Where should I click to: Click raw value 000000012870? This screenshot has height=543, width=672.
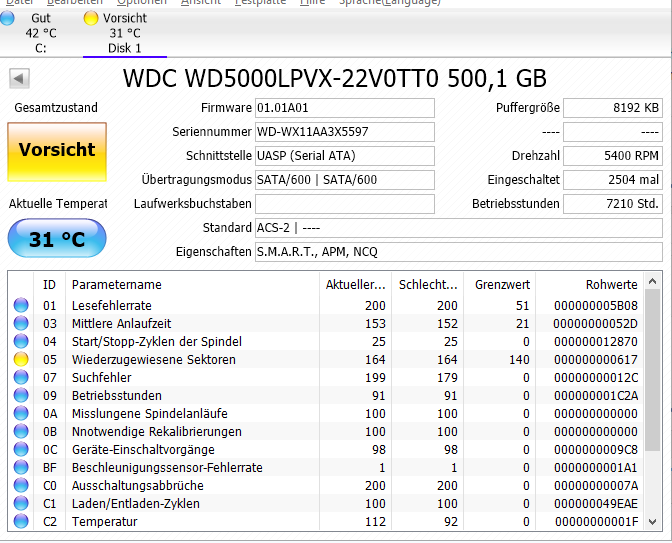click(x=596, y=342)
